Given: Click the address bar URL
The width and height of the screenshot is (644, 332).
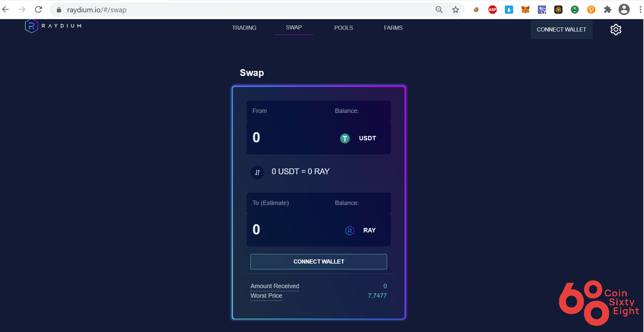Looking at the screenshot, I should (97, 10).
